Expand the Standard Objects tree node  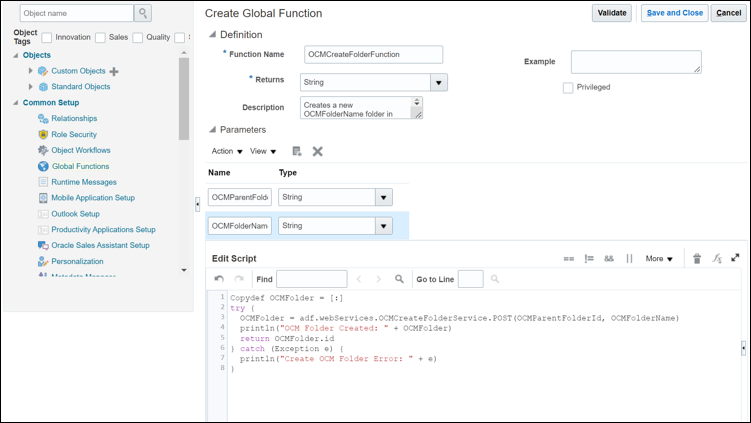[x=30, y=87]
